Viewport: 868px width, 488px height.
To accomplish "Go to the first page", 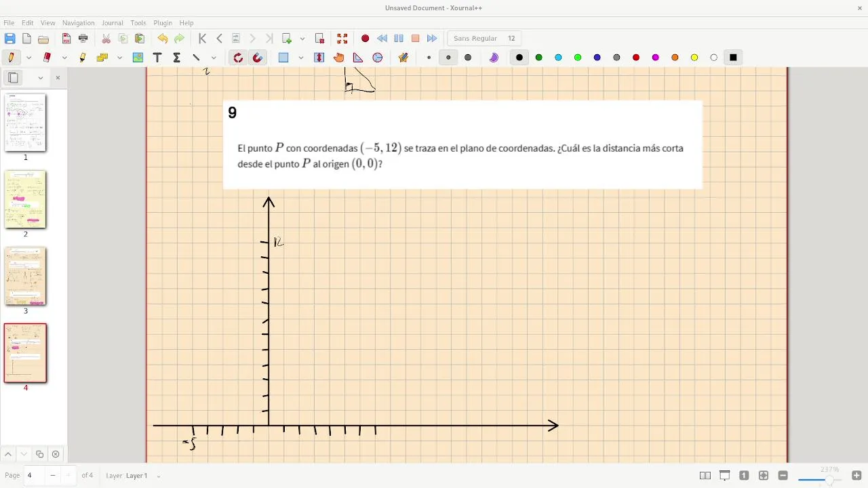I will (202, 39).
